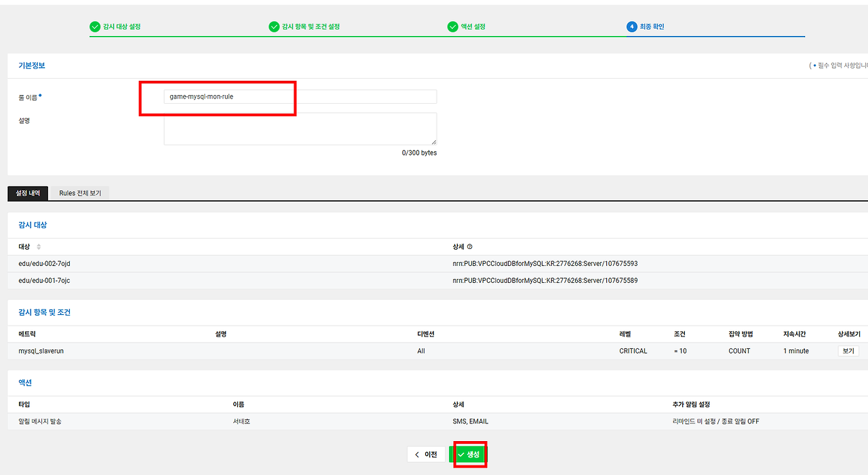
Task: Go back with the 이전 button
Action: pos(426,455)
